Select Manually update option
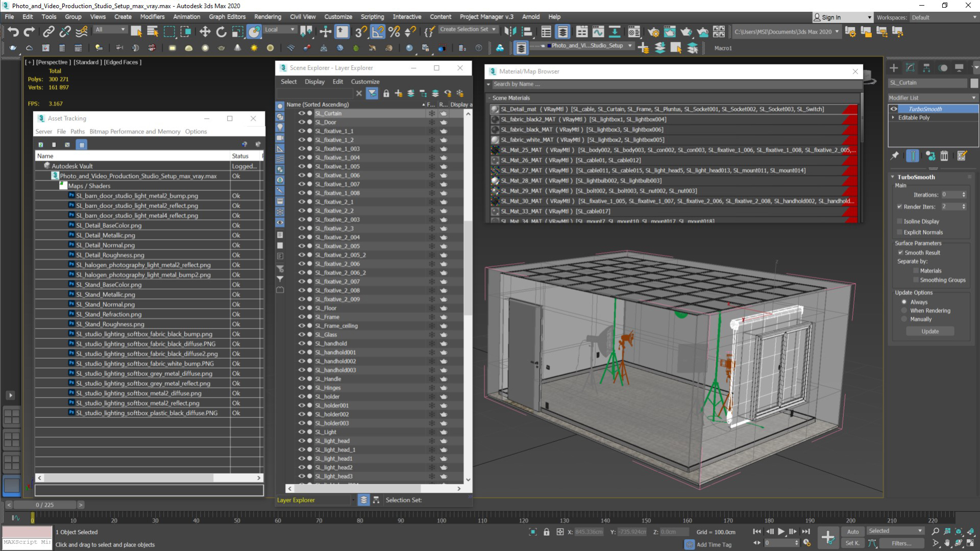This screenshot has height=551, width=980. click(x=904, y=319)
